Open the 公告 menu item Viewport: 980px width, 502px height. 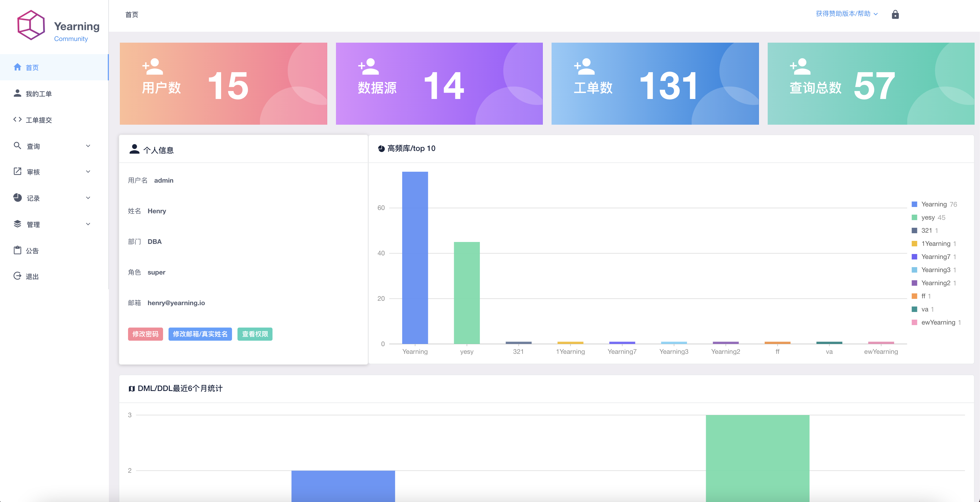click(x=54, y=251)
